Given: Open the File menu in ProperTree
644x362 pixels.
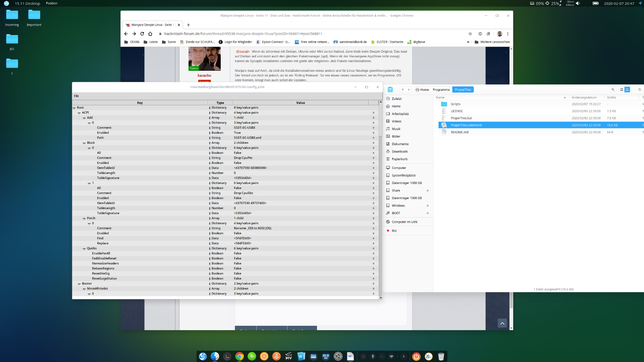Looking at the screenshot, I should point(76,96).
